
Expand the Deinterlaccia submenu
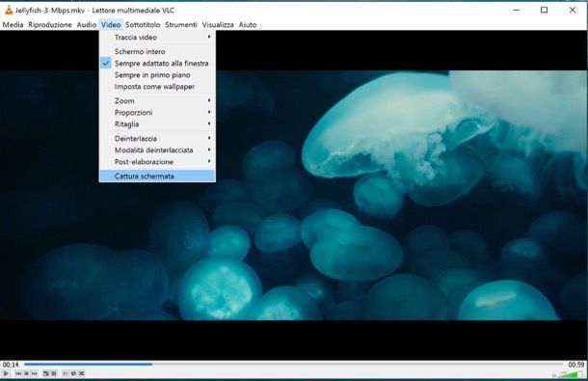pos(157,139)
